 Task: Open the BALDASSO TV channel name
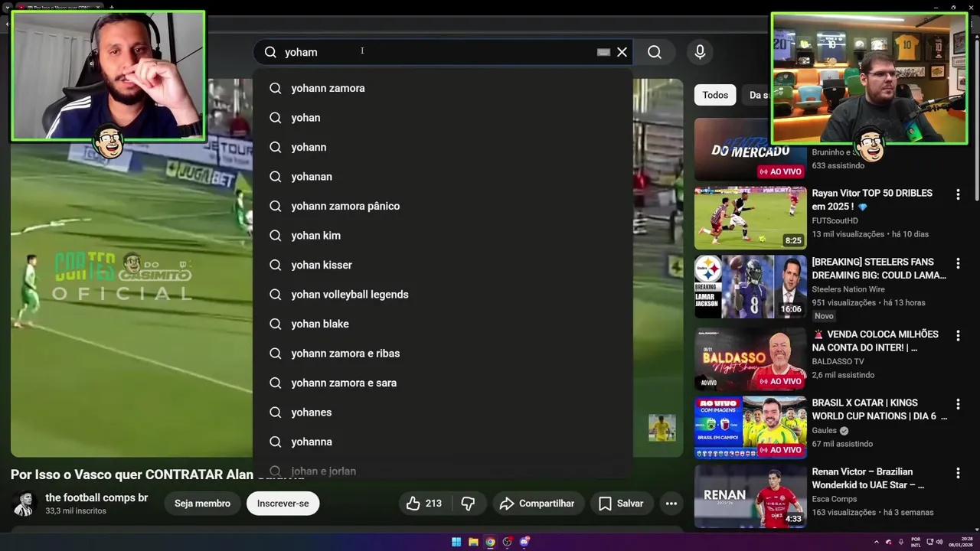coord(838,361)
